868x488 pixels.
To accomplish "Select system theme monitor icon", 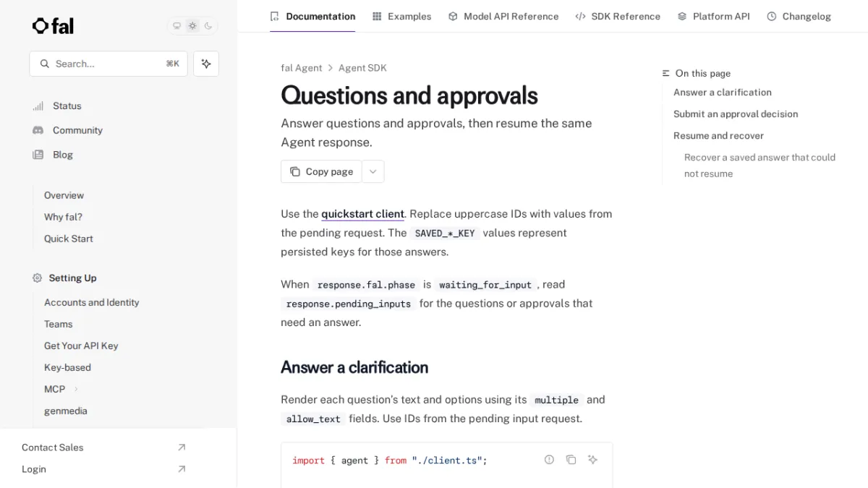I will click(176, 26).
